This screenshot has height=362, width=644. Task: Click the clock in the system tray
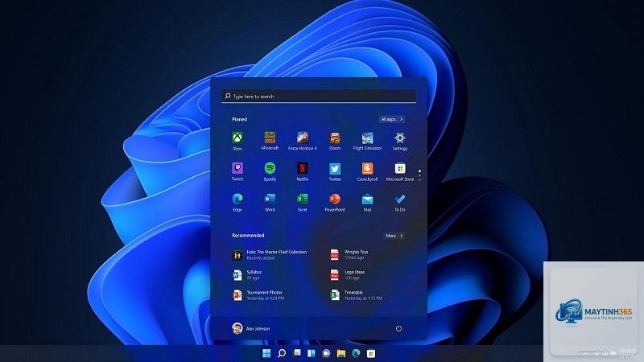[629, 353]
